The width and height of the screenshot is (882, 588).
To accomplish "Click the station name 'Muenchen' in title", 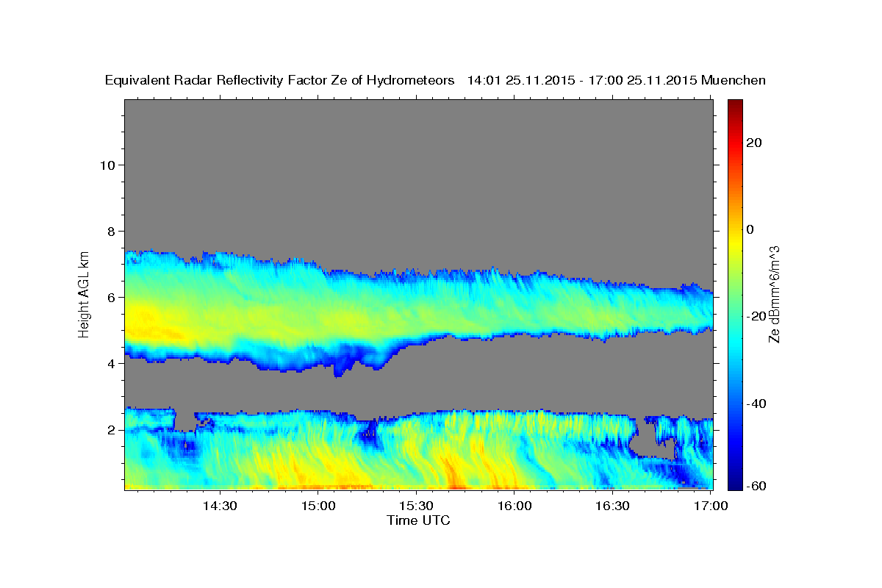I will 734,81.
